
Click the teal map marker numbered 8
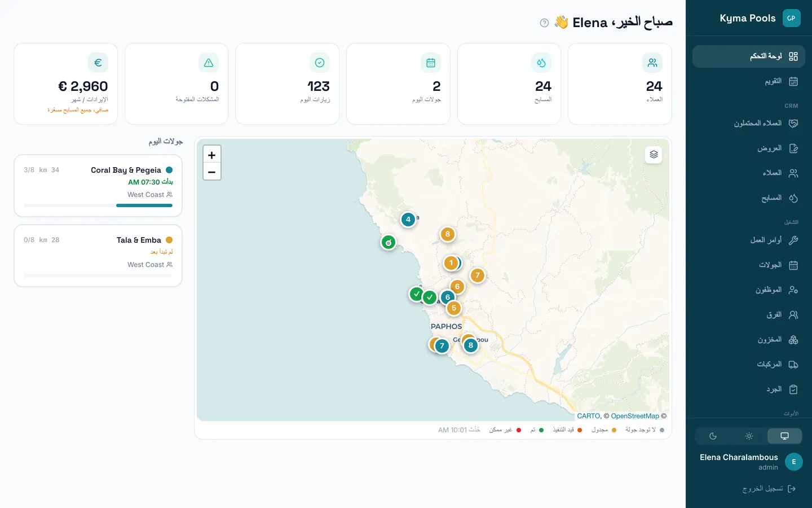[x=471, y=345]
